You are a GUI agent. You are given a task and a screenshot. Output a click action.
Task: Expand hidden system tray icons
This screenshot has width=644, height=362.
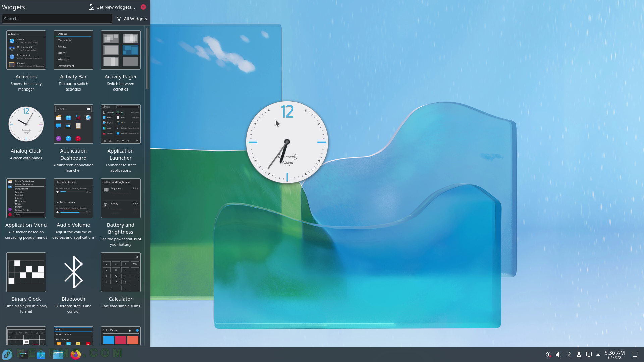point(598,355)
